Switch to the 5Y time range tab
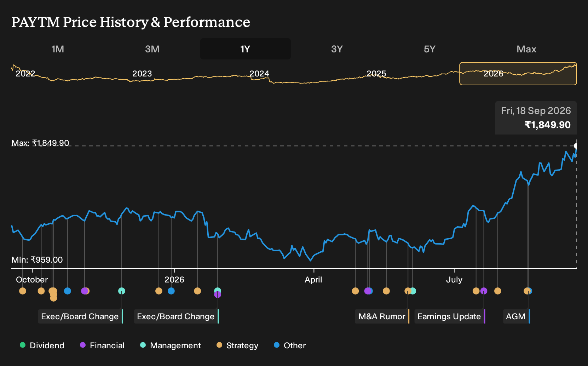Viewport: 588px width, 366px height. 430,49
